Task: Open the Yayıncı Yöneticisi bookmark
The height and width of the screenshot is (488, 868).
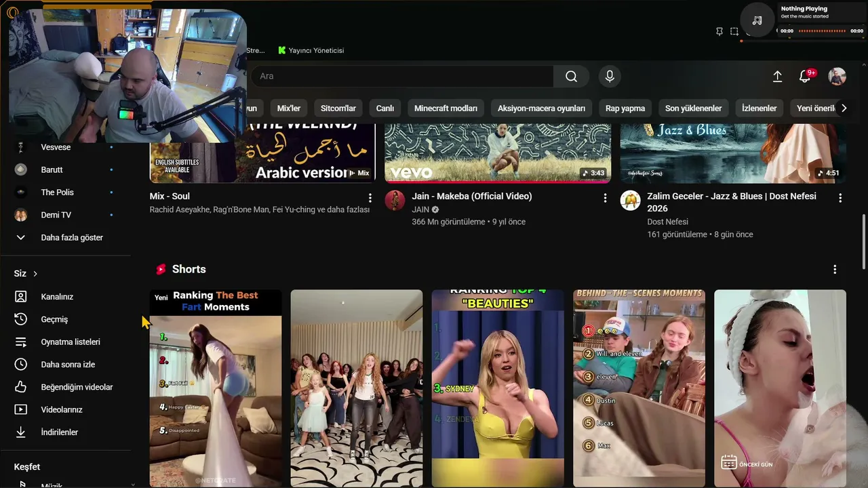Action: (311, 50)
